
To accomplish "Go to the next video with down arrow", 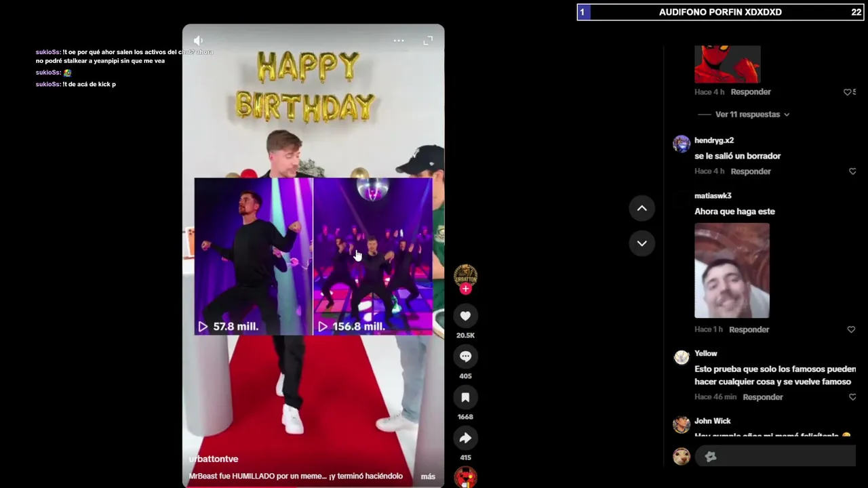I will [642, 243].
